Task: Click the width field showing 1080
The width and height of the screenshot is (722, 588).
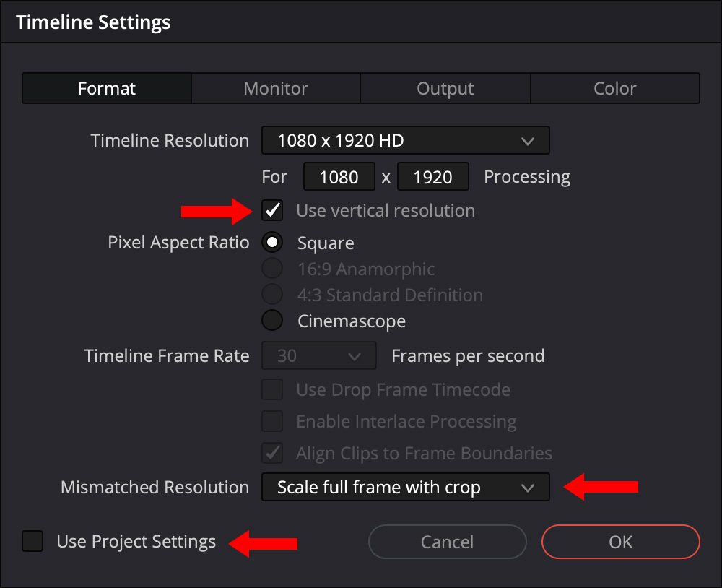Action: (339, 177)
